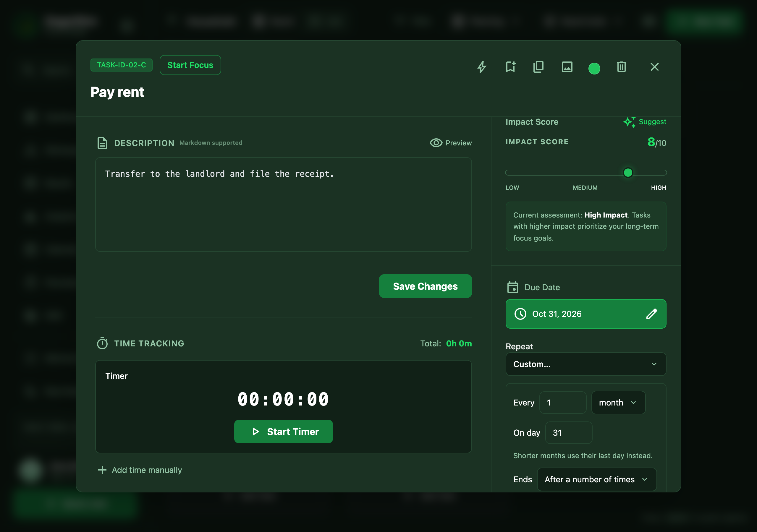This screenshot has width=757, height=532.
Task: Click the Pay rent task title
Action: [x=117, y=92]
